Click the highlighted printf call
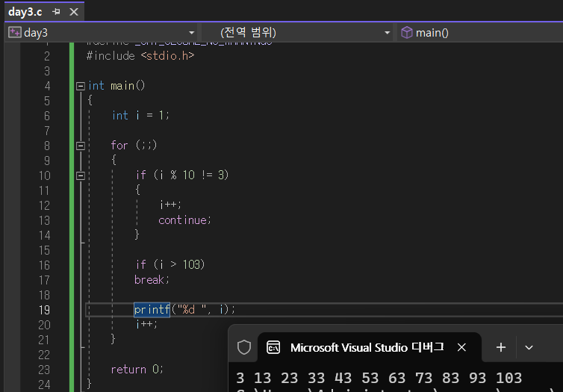Image resolution: width=563 pixels, height=392 pixels. (x=152, y=309)
